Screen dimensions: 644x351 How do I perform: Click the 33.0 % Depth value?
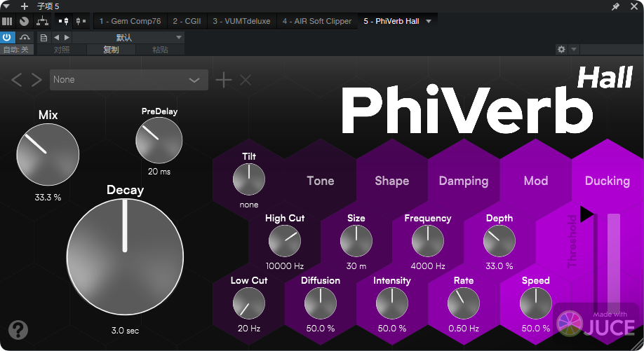click(499, 266)
